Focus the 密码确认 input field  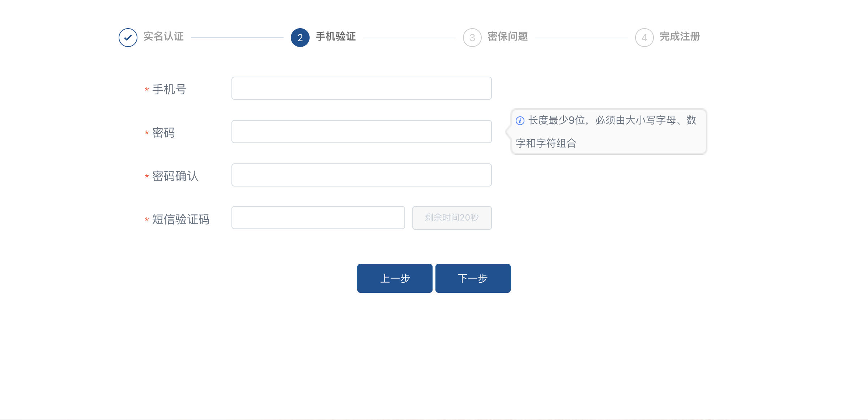[x=361, y=175]
